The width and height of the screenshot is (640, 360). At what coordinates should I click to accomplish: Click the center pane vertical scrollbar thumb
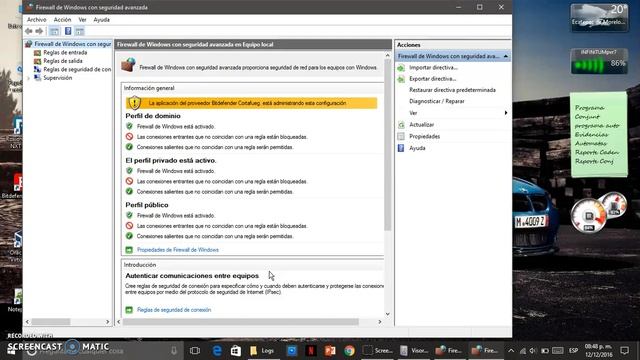tap(387, 145)
